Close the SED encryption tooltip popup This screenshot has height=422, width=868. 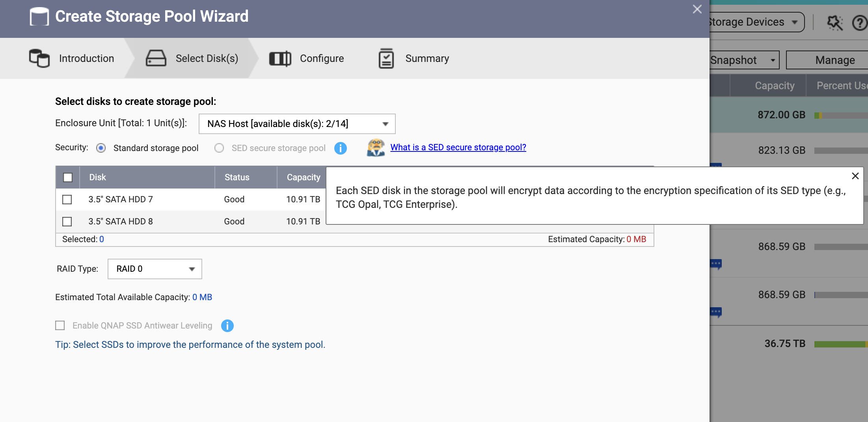click(855, 176)
